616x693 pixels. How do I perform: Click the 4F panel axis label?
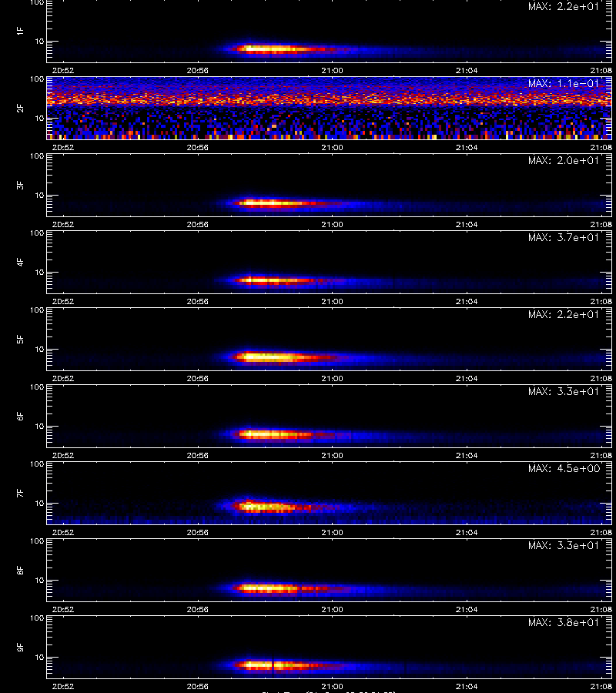20,262
